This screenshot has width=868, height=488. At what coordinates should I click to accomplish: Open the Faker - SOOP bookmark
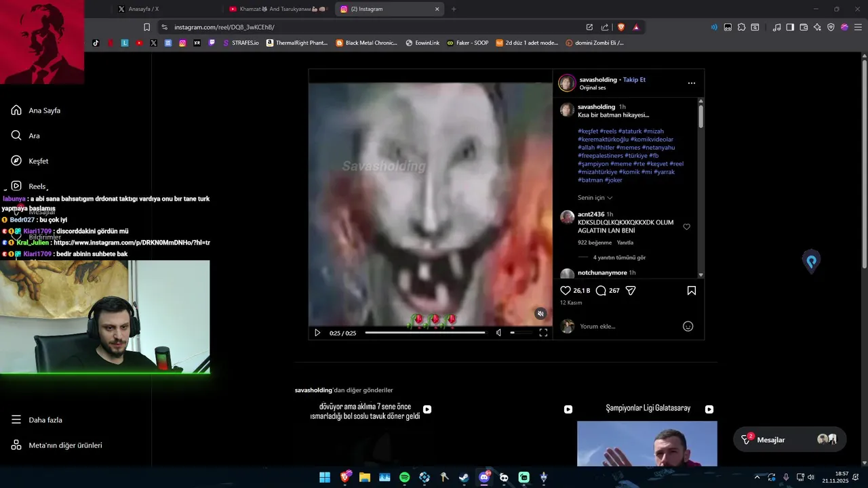click(x=468, y=43)
